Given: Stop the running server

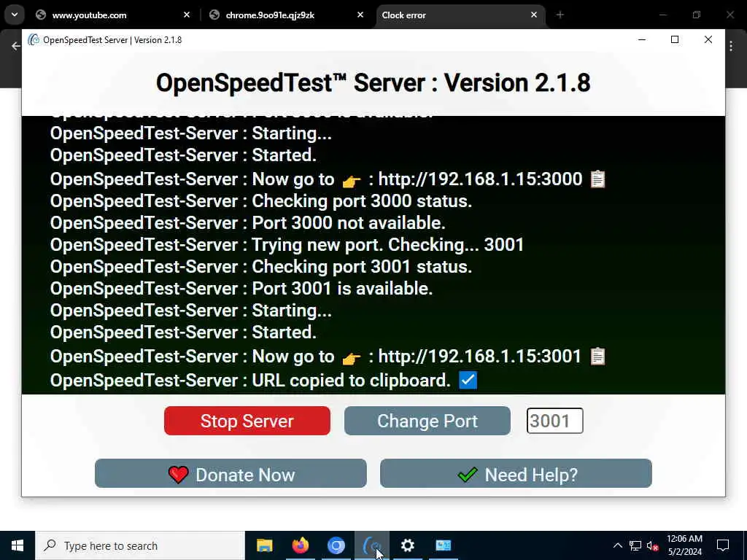Looking at the screenshot, I should (247, 421).
